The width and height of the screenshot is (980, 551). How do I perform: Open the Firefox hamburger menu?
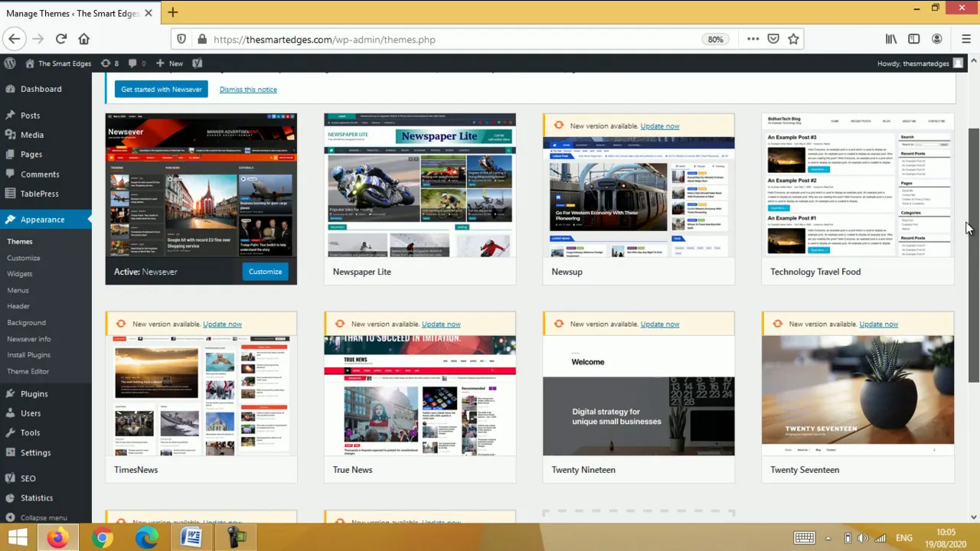(966, 39)
